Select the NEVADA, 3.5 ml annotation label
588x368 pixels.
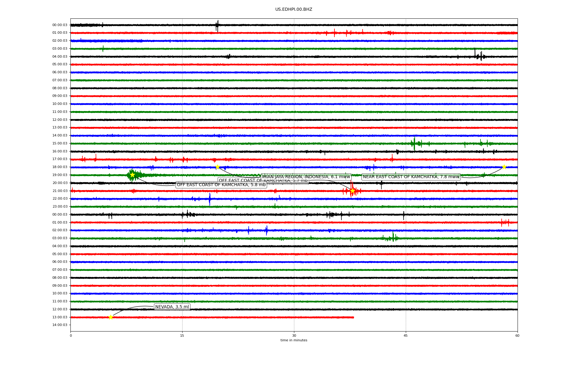(x=172, y=307)
